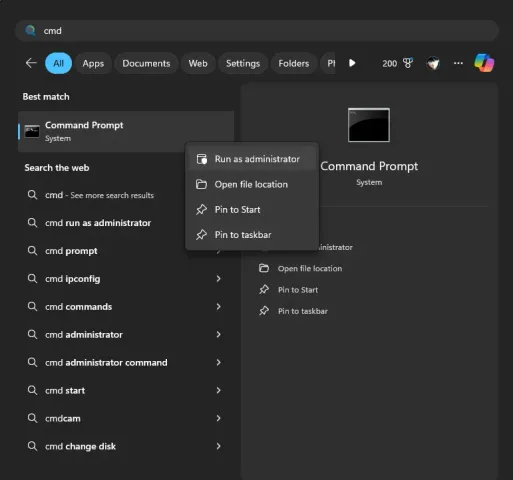Image resolution: width=513 pixels, height=480 pixels.
Task: Launch Copilot from the colorful icon
Action: 484,63
